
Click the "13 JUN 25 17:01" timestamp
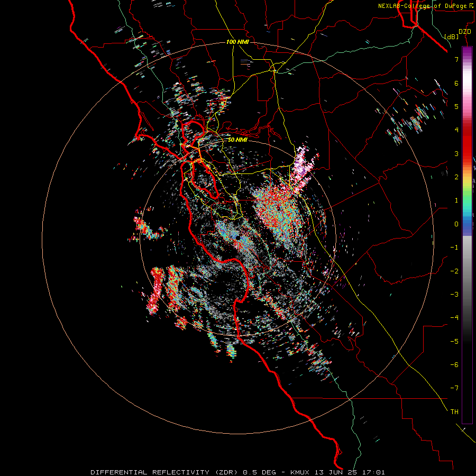pyautogui.click(x=350, y=472)
